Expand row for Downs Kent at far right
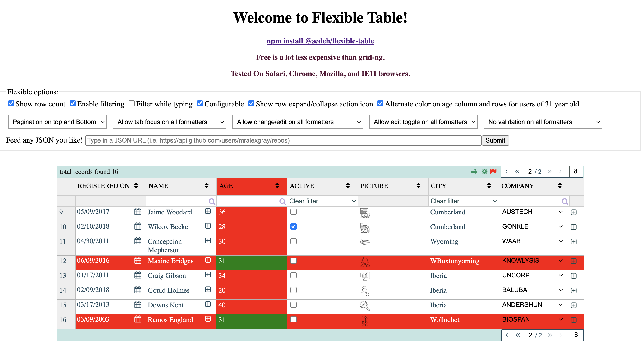The height and width of the screenshot is (359, 644). click(574, 305)
